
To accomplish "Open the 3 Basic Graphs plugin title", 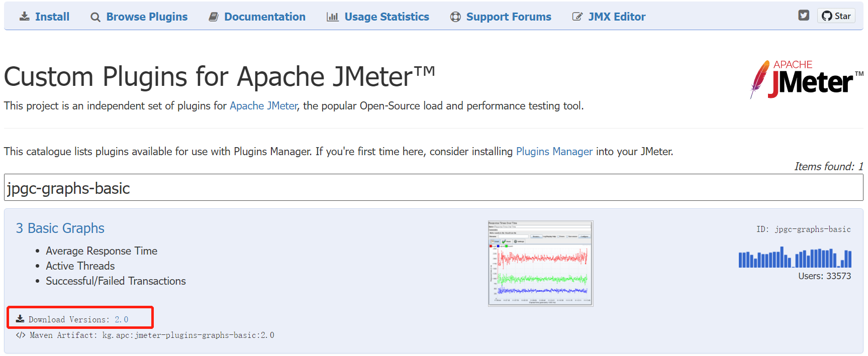I will [60, 228].
